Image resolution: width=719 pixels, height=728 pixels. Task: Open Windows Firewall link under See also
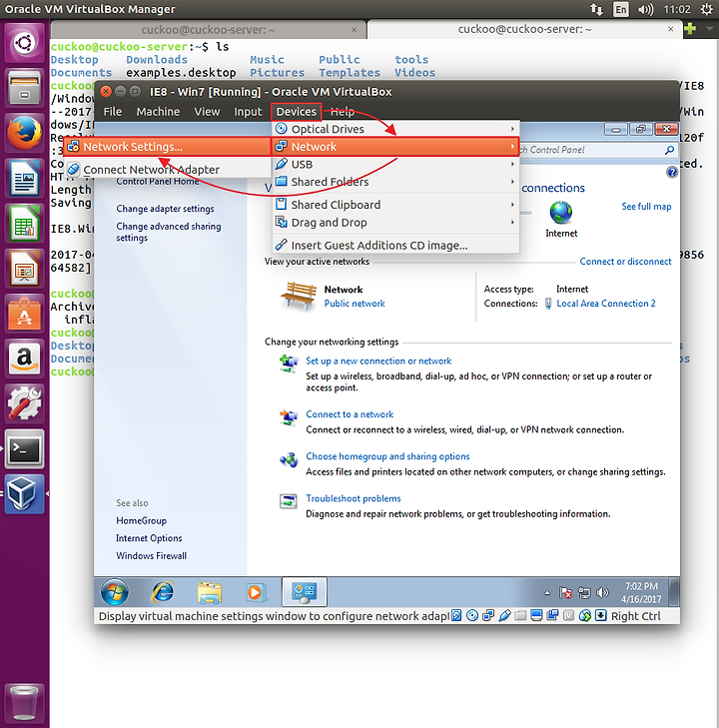click(152, 556)
